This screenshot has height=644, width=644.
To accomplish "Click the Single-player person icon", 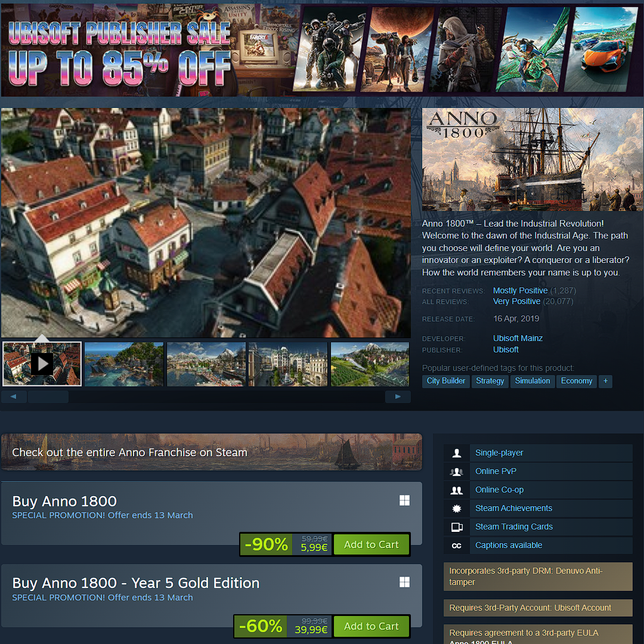I will [x=456, y=453].
